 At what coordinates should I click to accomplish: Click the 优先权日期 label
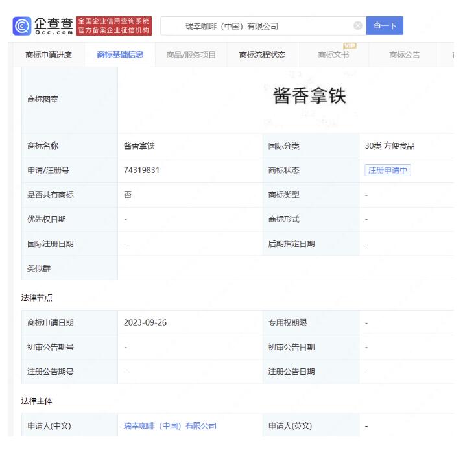(47, 219)
